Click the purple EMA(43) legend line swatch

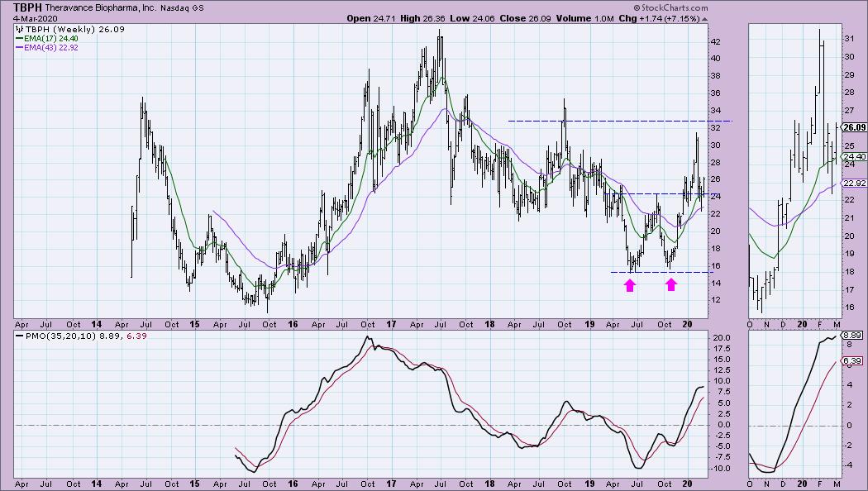click(19, 48)
